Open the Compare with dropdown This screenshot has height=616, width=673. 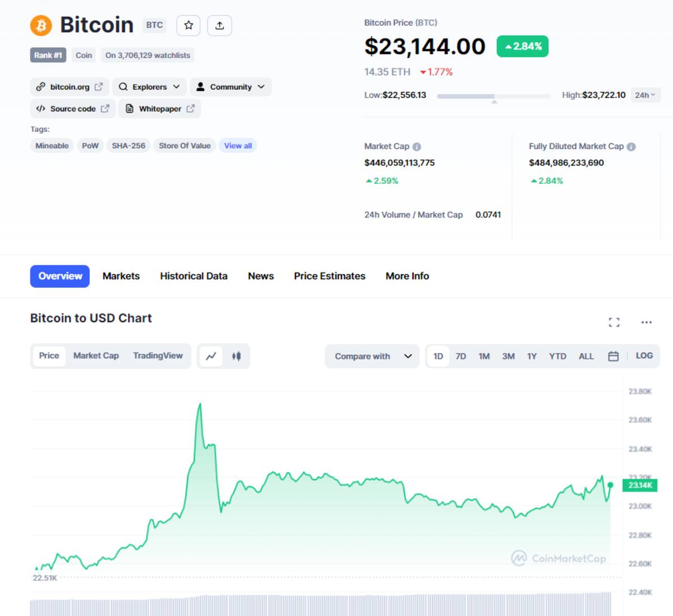[x=372, y=356]
